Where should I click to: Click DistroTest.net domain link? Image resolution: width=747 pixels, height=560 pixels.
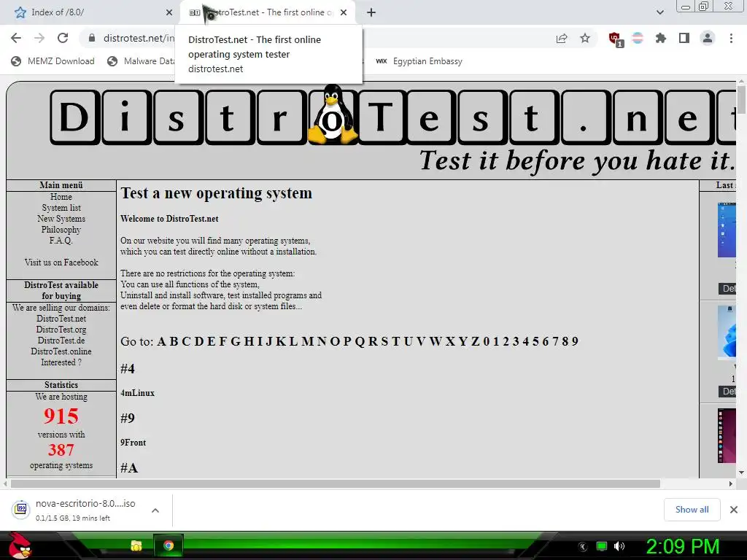(x=61, y=319)
